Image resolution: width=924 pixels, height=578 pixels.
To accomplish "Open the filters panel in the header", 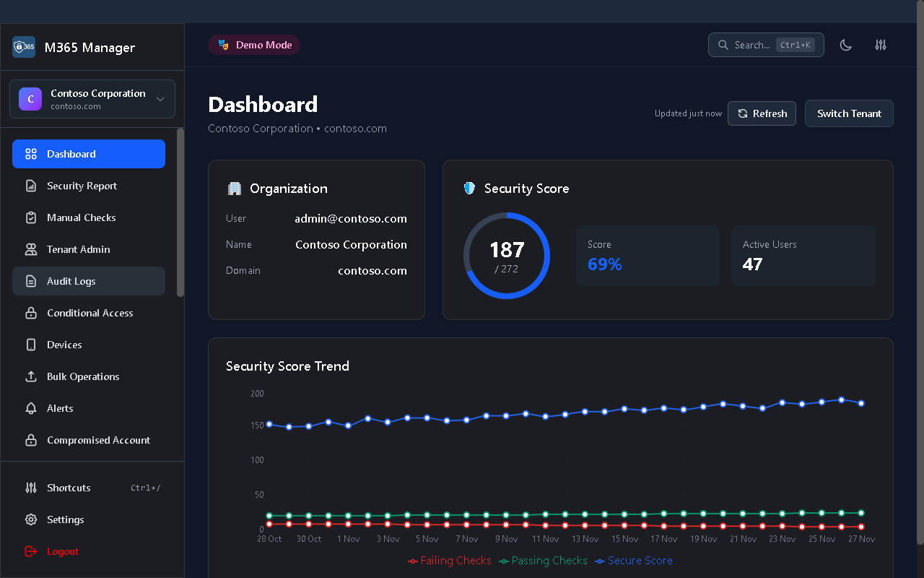I will click(x=881, y=45).
